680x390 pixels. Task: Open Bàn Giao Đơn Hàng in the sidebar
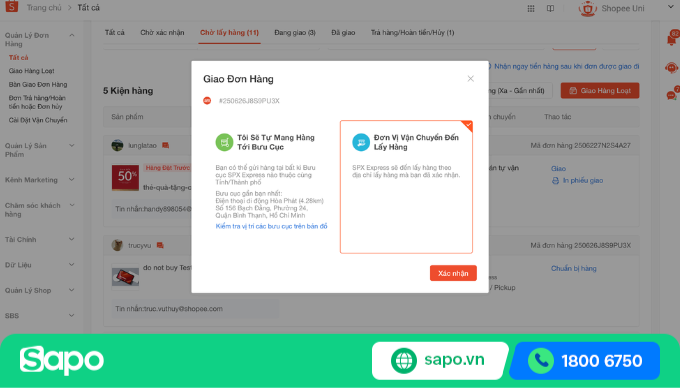(x=38, y=84)
